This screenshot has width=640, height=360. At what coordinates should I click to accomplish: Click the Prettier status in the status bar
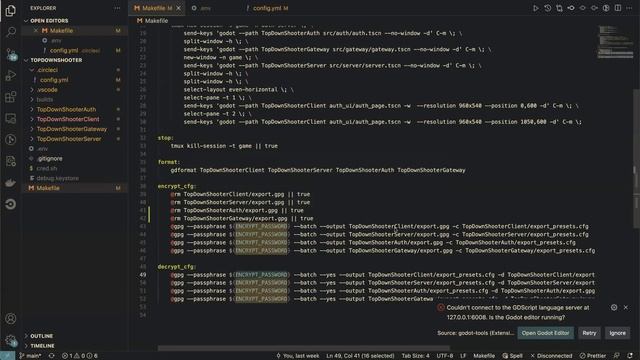pos(593,356)
